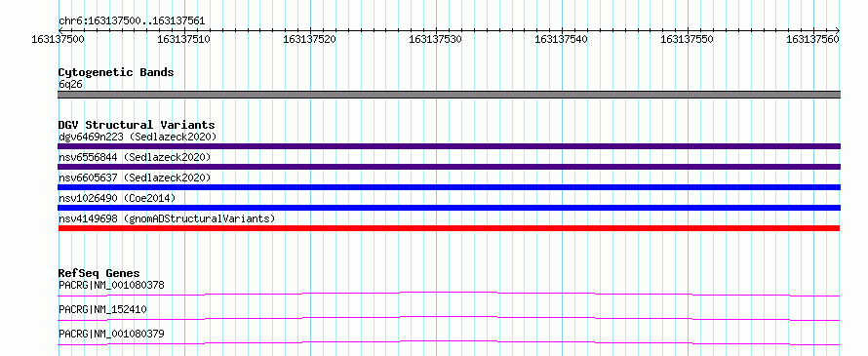Image resolution: width=868 pixels, height=356 pixels.
Task: Click the magenta intron line under PACRG|NM_152410
Action: tap(449, 318)
